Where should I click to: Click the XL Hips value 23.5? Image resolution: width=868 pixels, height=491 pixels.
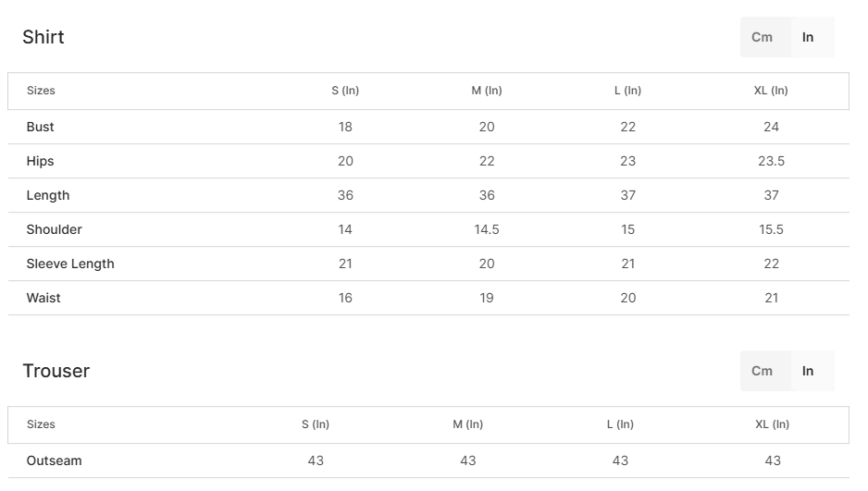(771, 161)
